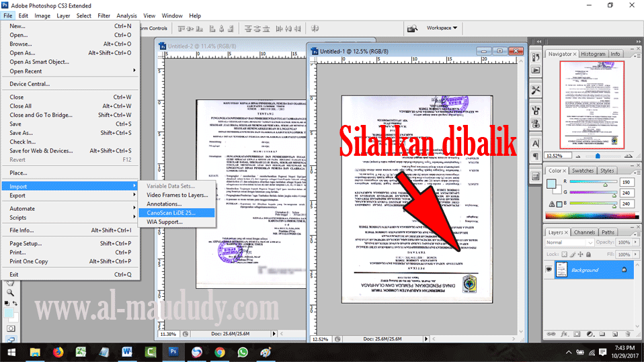Open Google Chrome from the taskbar
This screenshot has height=362, width=644.
[x=220, y=352]
